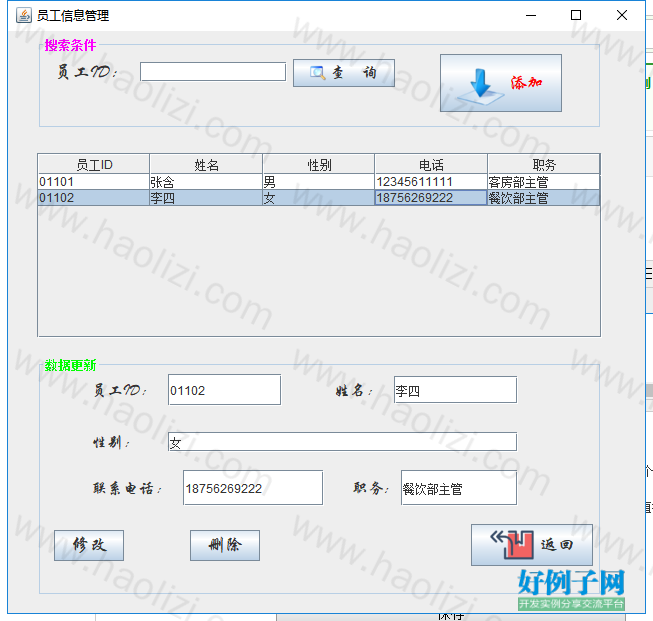This screenshot has width=653, height=621.
Task: Select the 李四 name cell in the table
Action: click(x=206, y=198)
